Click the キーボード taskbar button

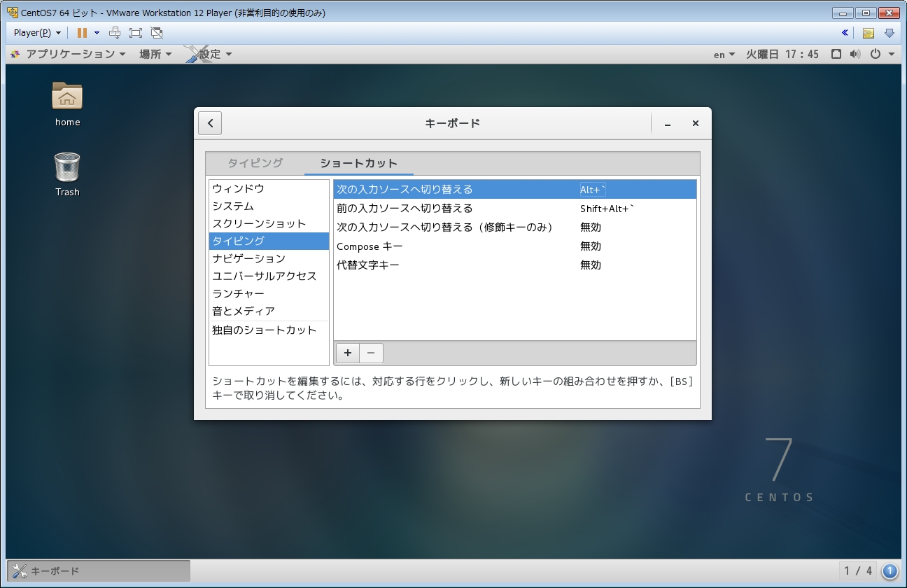point(99,570)
